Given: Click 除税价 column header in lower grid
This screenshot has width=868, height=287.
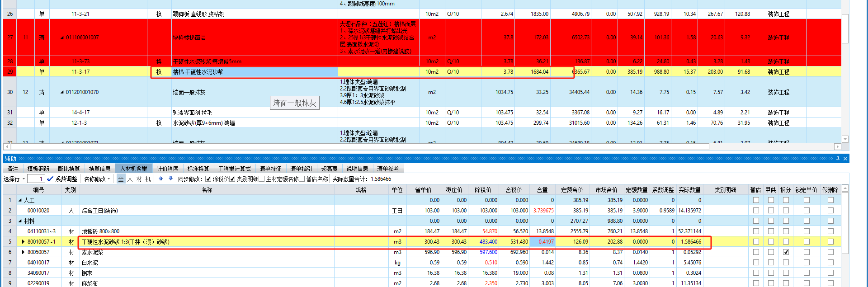Looking at the screenshot, I should coord(483,190).
